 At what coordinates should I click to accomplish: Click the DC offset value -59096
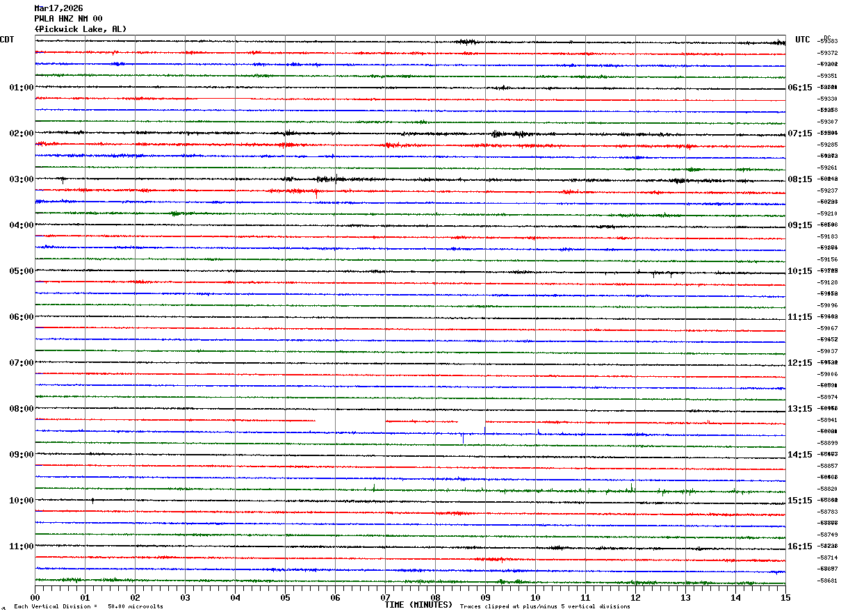(827, 305)
